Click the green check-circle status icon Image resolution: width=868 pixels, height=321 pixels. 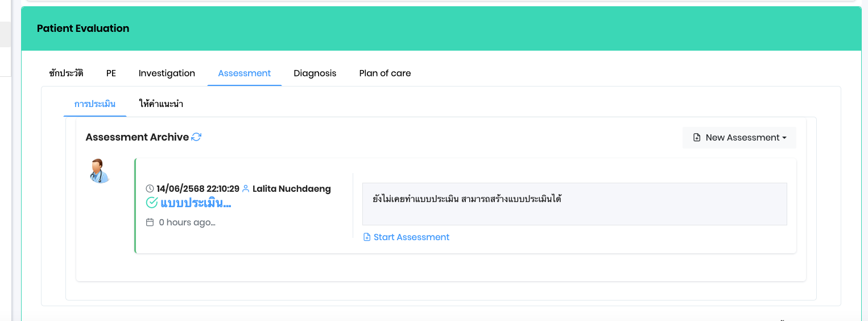152,203
